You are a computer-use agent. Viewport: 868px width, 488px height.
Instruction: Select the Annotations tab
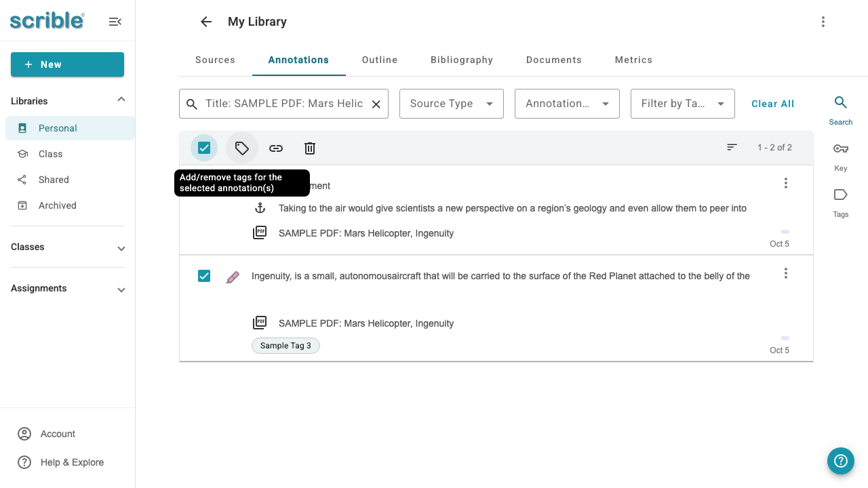pyautogui.click(x=298, y=60)
